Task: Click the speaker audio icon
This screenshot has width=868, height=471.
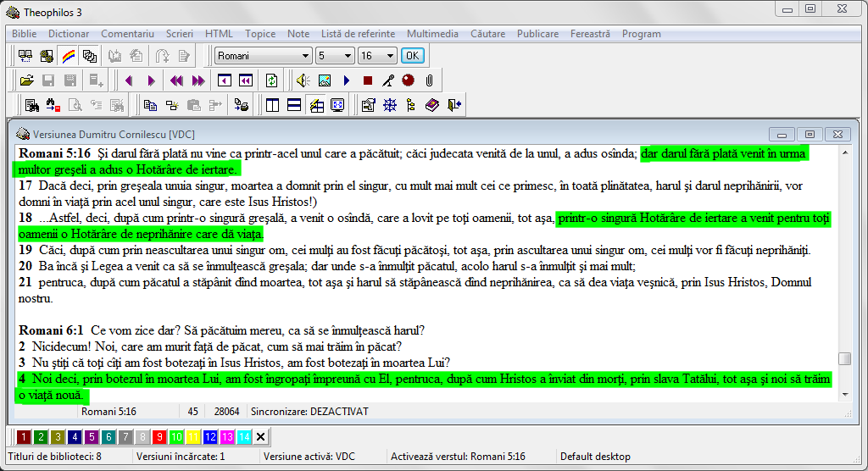Action: point(303,80)
